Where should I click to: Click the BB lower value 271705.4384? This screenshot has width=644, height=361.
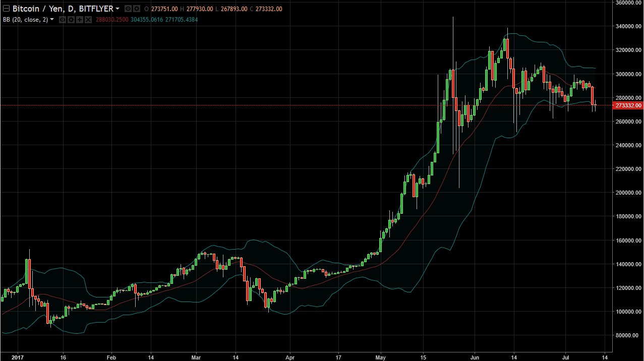point(181,20)
